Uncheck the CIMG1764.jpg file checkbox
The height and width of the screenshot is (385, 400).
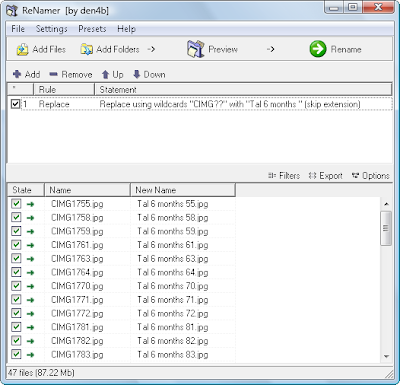click(x=16, y=272)
